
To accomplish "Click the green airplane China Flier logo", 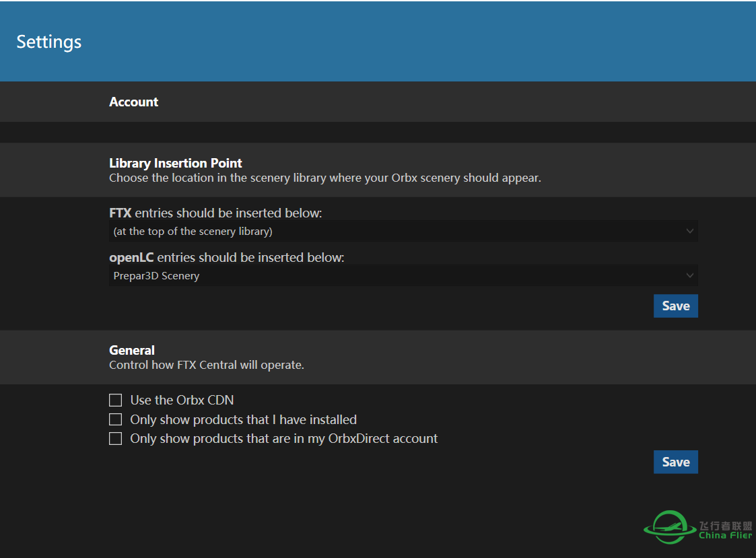I will [669, 528].
